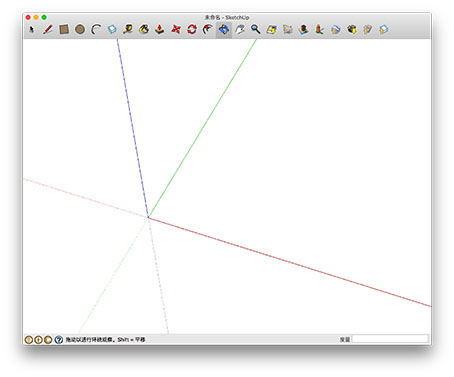The height and width of the screenshot is (377, 454).
Task: Click the greyed Share Model icon
Action: point(367,30)
